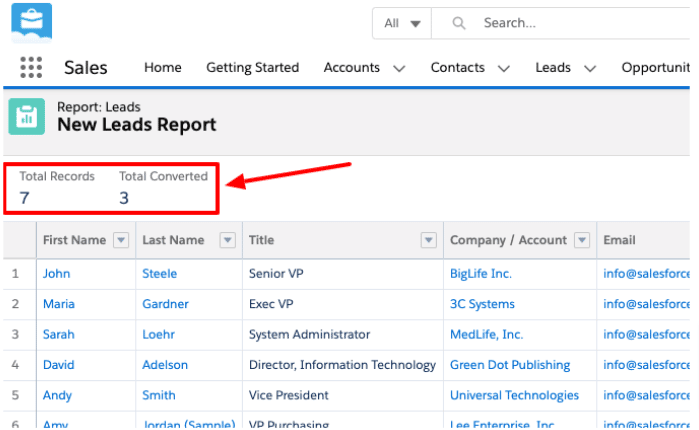Image resolution: width=699 pixels, height=430 pixels.
Task: Open the Contacts tab
Action: click(x=457, y=67)
